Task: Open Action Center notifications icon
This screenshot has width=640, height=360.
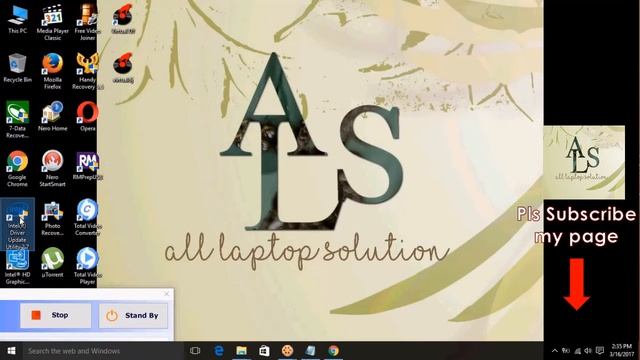Action: pyautogui.click(x=600, y=351)
